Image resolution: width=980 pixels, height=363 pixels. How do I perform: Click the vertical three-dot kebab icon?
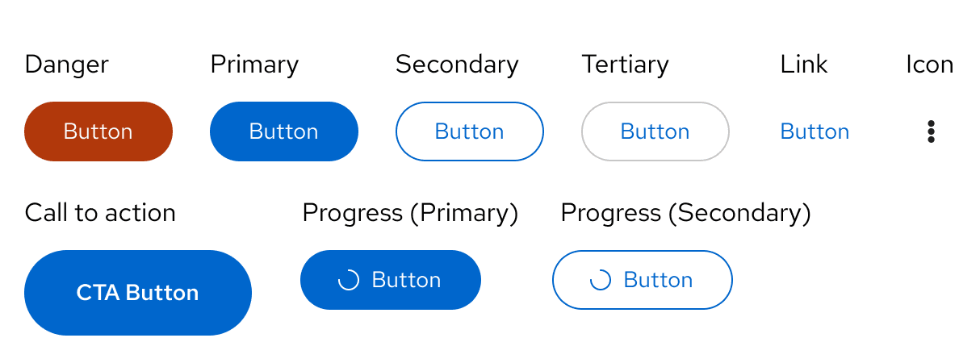(931, 131)
